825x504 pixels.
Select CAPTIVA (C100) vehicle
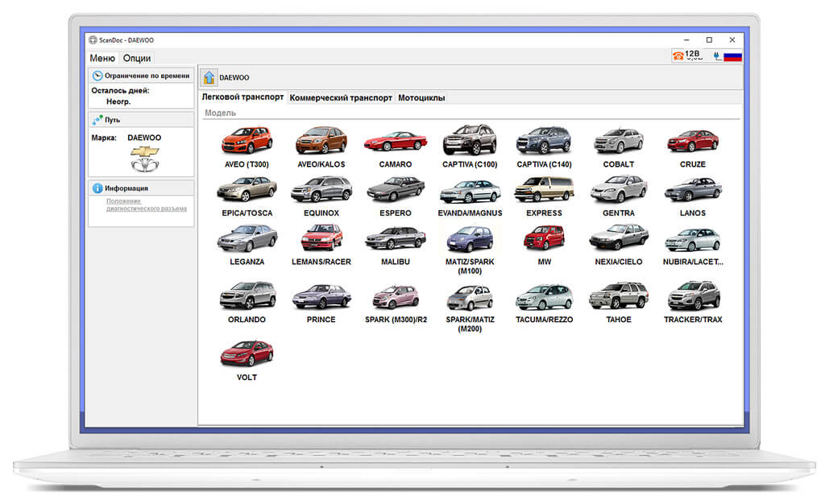click(x=470, y=147)
